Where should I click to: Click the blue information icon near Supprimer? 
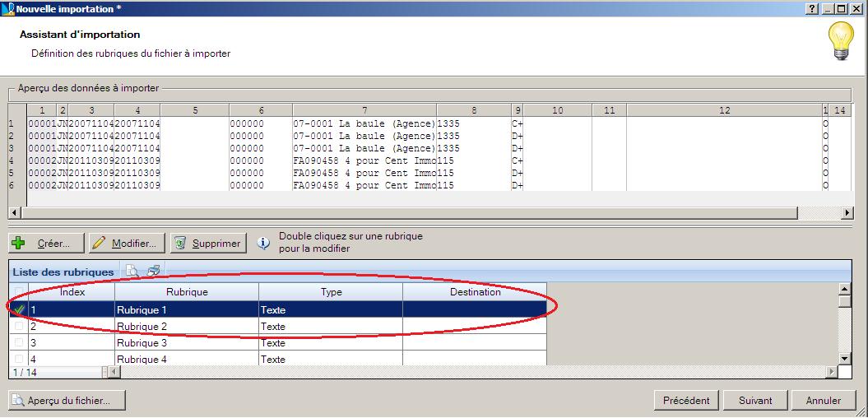pyautogui.click(x=265, y=243)
